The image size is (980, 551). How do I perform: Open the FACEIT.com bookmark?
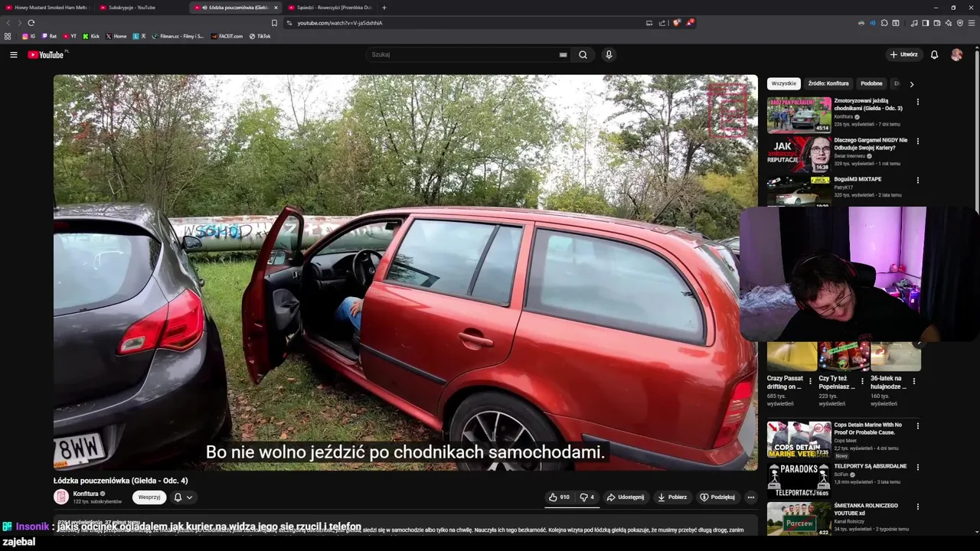[x=227, y=36]
